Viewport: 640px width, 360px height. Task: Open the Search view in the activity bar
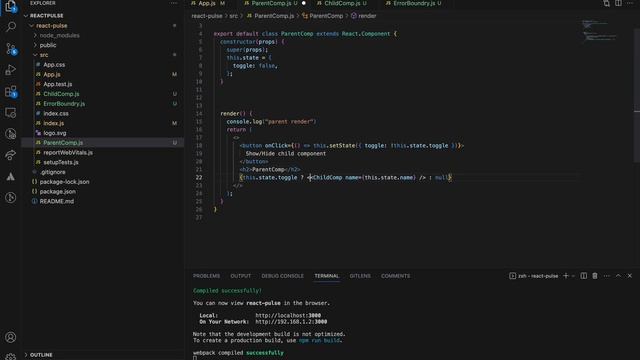pyautogui.click(x=11, y=27)
